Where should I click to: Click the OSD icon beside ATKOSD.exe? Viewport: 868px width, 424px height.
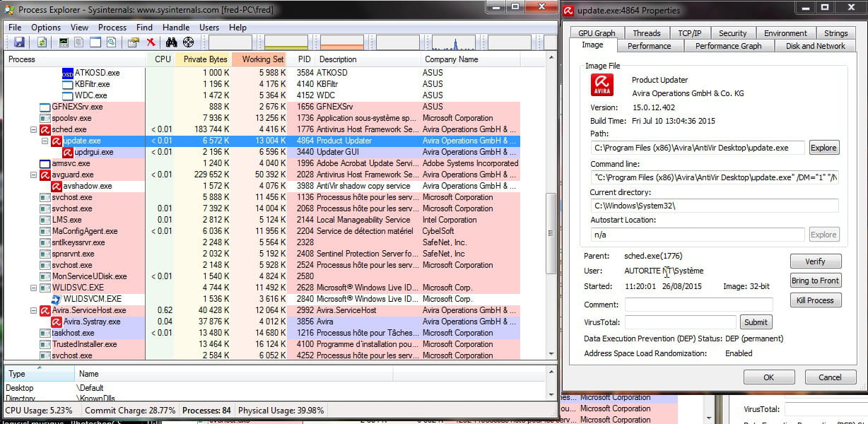click(x=68, y=73)
